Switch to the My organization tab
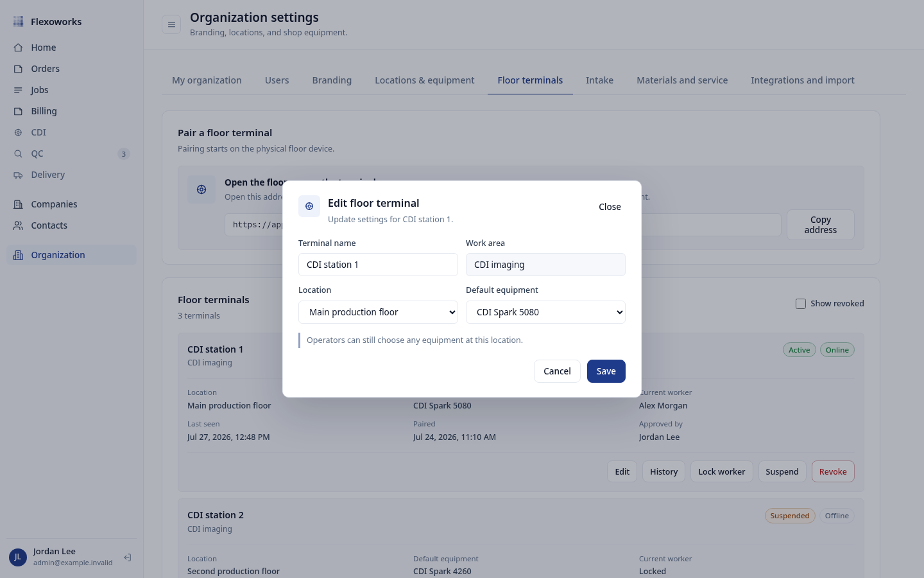The image size is (924, 578). click(207, 80)
